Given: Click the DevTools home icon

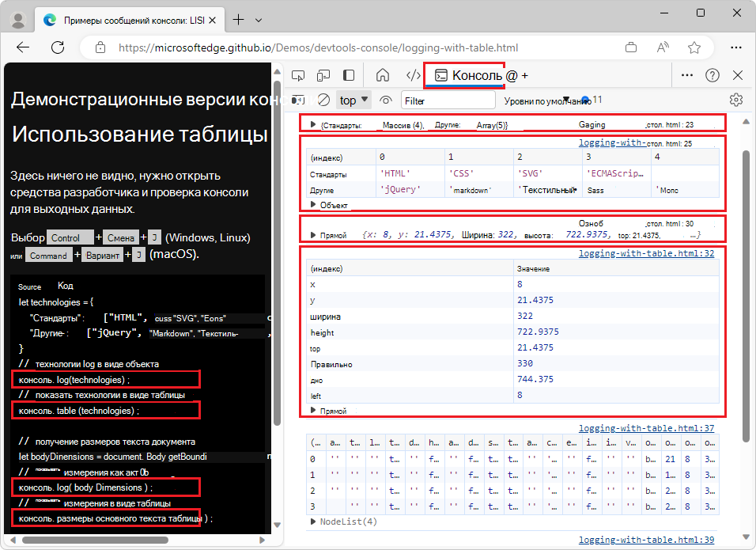Looking at the screenshot, I should pyautogui.click(x=383, y=74).
